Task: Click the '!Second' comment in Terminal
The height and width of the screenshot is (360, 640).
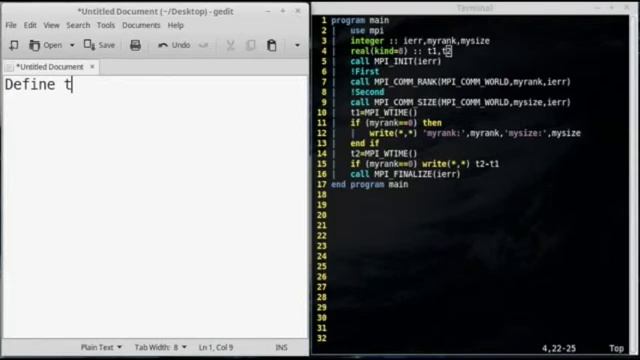Action: [367, 92]
